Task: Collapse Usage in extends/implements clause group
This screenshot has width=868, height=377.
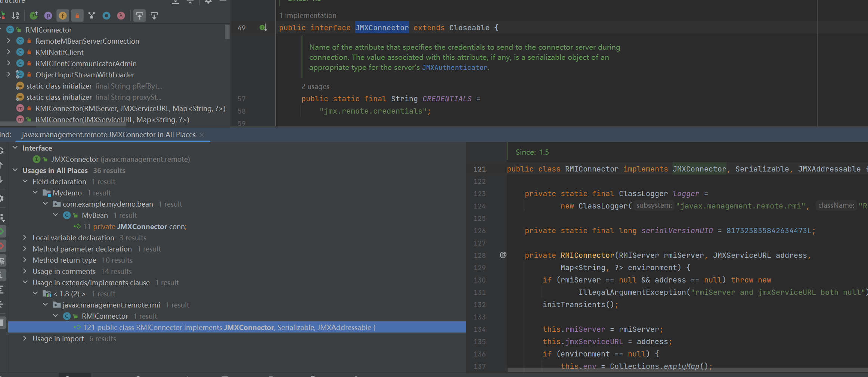Action: point(25,282)
